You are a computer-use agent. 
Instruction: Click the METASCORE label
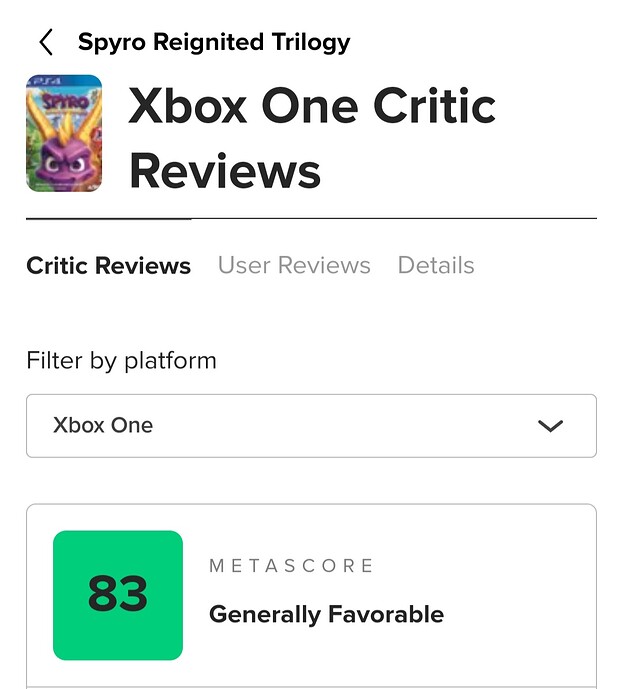point(291,566)
